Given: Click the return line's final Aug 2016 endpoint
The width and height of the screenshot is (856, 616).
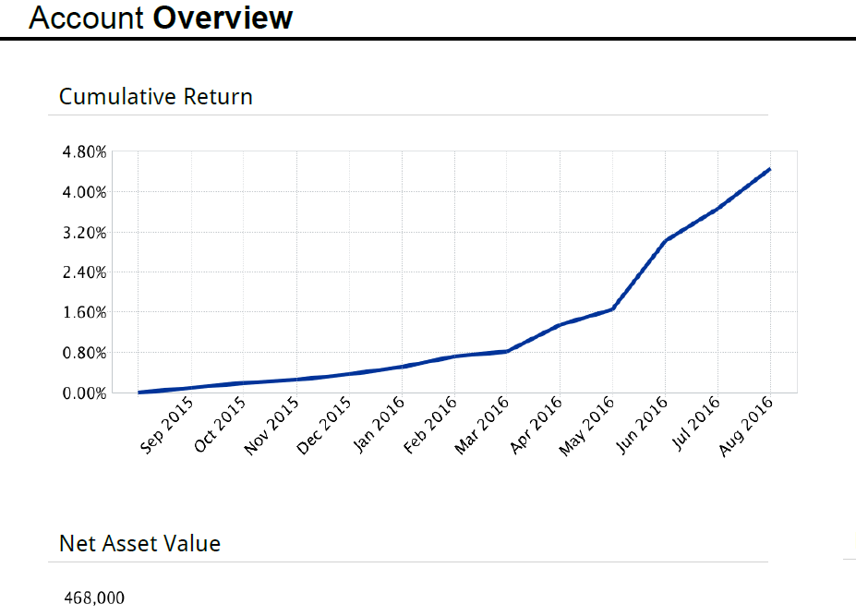Looking at the screenshot, I should tap(769, 170).
